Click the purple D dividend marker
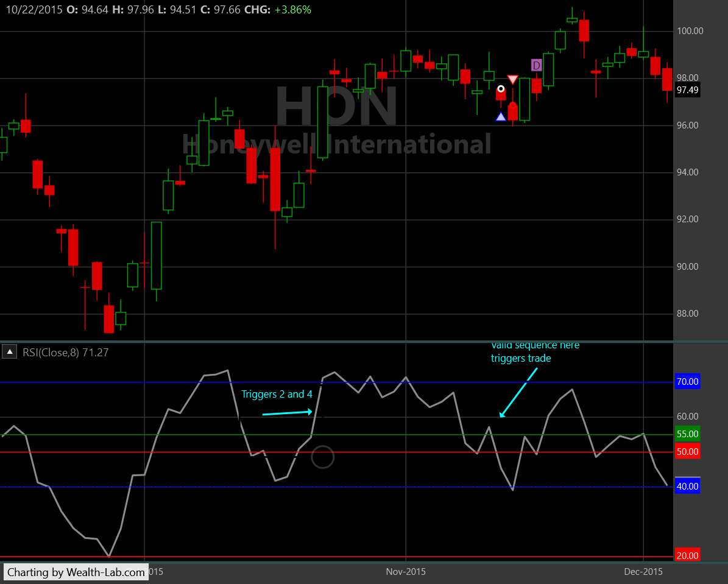This screenshot has height=584, width=728. [536, 65]
